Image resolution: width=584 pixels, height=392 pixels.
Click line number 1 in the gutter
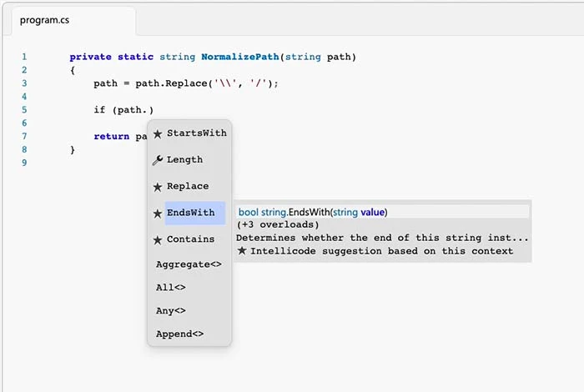(24, 57)
